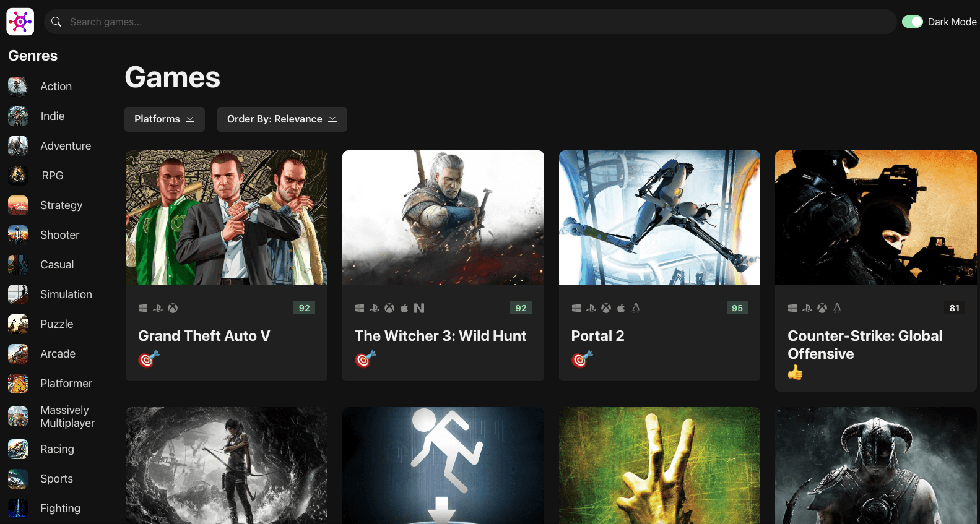Click the Counter-Strike cover image
Screen dimensions: 980x524
[x=875, y=217]
